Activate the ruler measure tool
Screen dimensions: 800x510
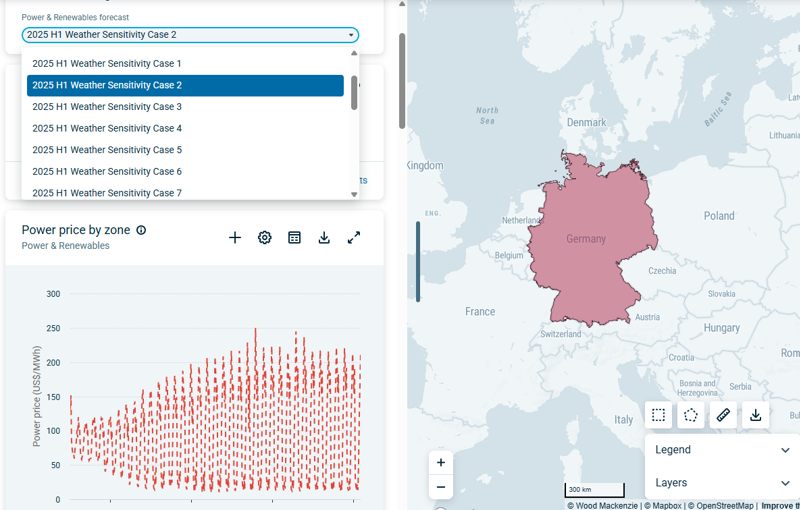723,415
